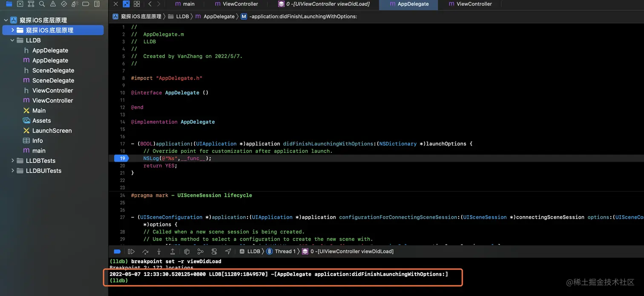644x296 pixels.
Task: Switch to the first ViewController tab
Action: pos(236,4)
